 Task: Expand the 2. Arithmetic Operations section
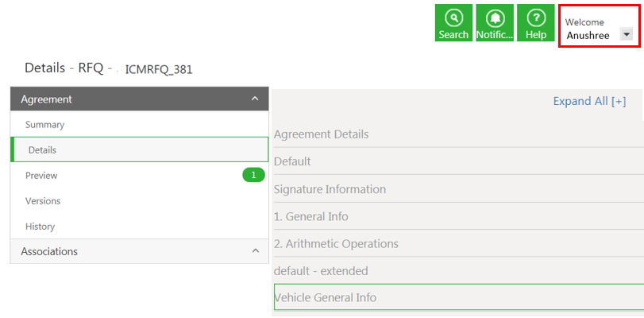pyautogui.click(x=336, y=243)
